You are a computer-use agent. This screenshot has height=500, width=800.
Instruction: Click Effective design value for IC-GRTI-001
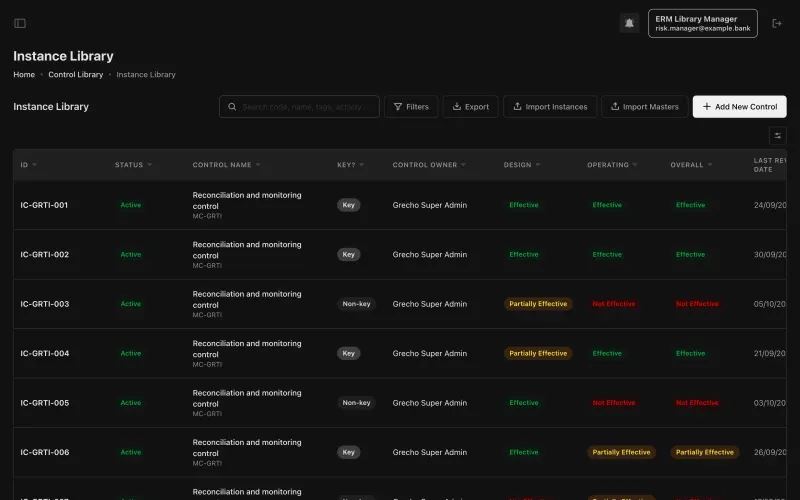point(523,205)
